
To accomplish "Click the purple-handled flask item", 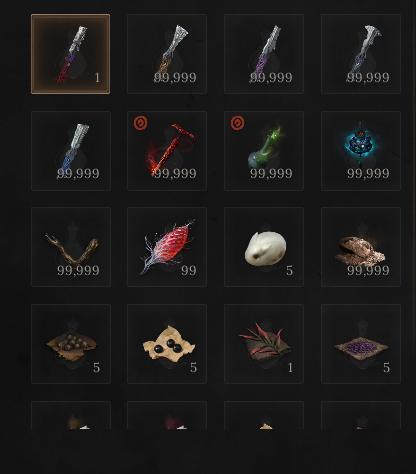I will [264, 54].
